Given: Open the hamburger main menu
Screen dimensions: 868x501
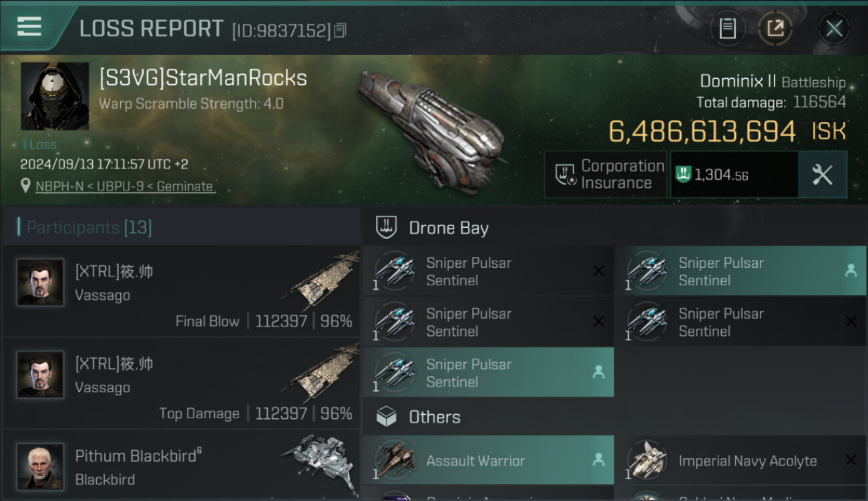Looking at the screenshot, I should coord(29,27).
